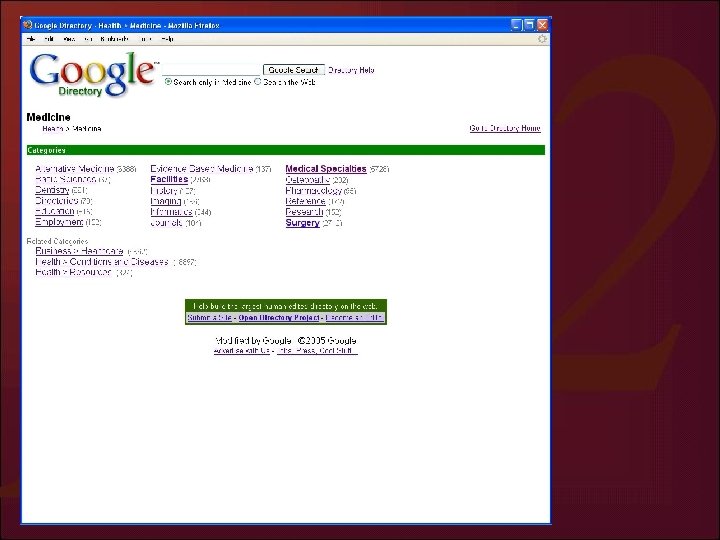Click the Health breadcrumb link
The height and width of the screenshot is (540, 720).
point(53,129)
